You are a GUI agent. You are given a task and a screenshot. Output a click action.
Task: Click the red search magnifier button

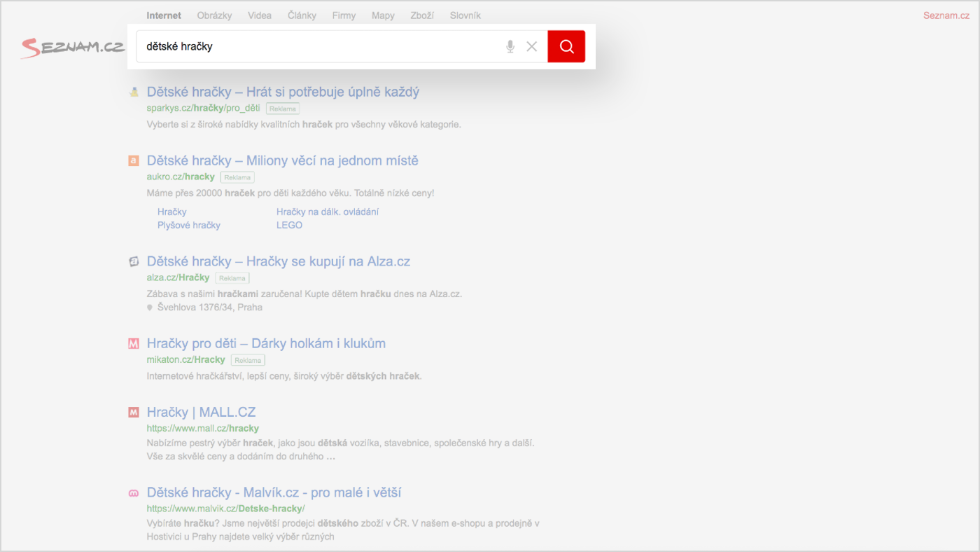pos(566,47)
